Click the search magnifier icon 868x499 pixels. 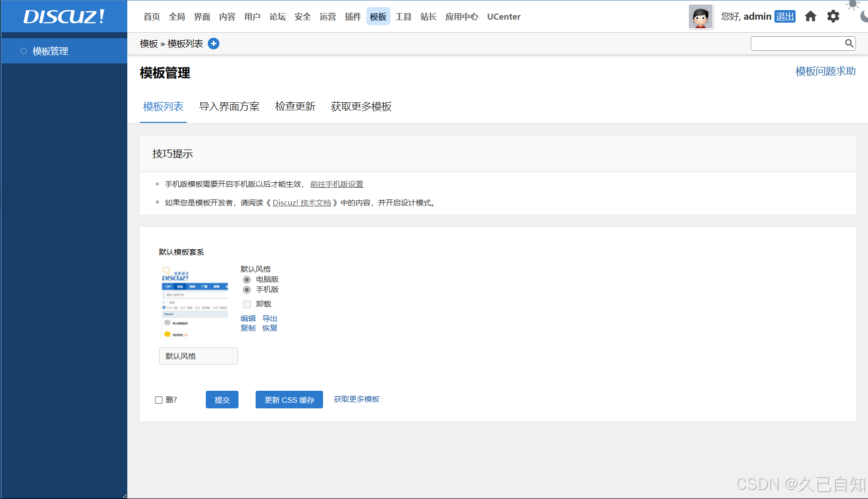(849, 43)
